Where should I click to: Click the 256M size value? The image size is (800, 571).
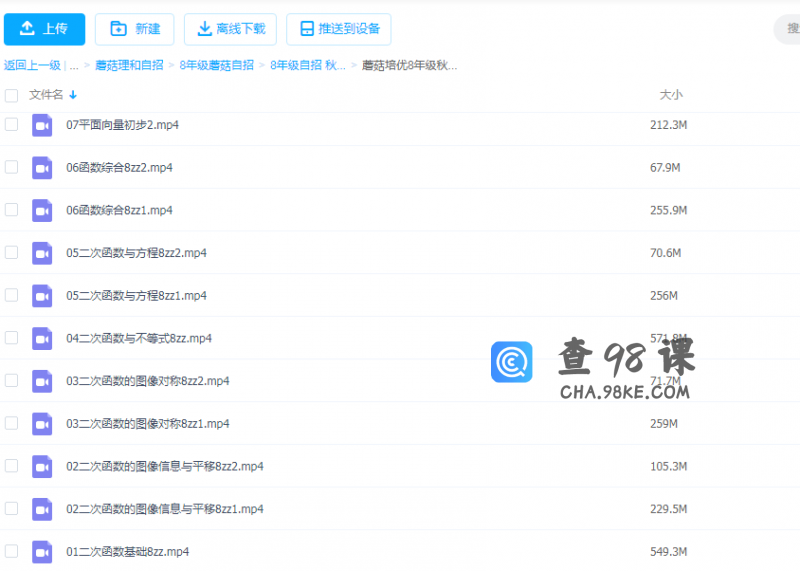tap(664, 296)
